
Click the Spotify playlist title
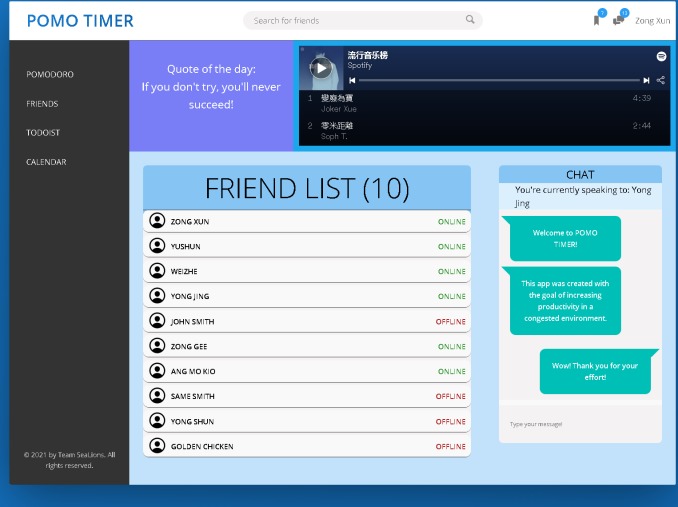pyautogui.click(x=368, y=55)
